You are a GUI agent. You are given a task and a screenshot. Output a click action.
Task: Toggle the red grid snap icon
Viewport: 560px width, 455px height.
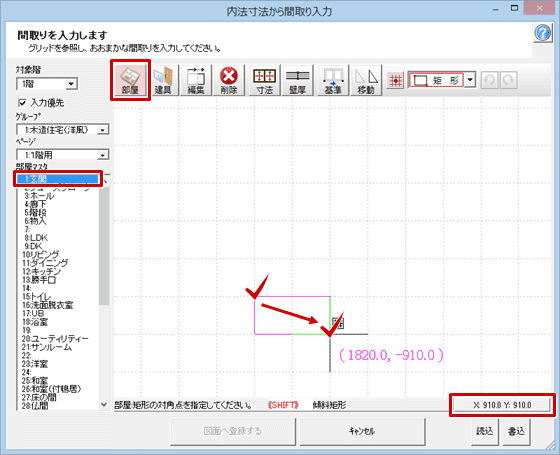pos(395,80)
